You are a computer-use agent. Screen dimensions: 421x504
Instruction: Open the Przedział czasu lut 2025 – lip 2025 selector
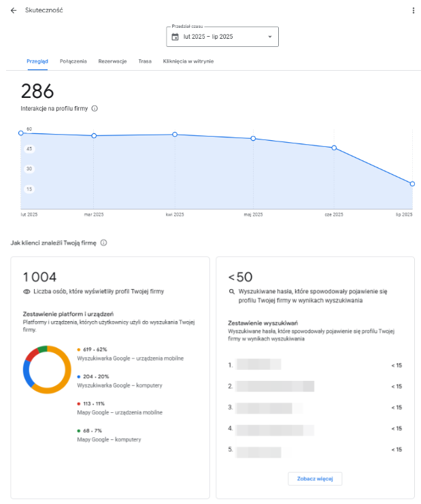(x=222, y=37)
